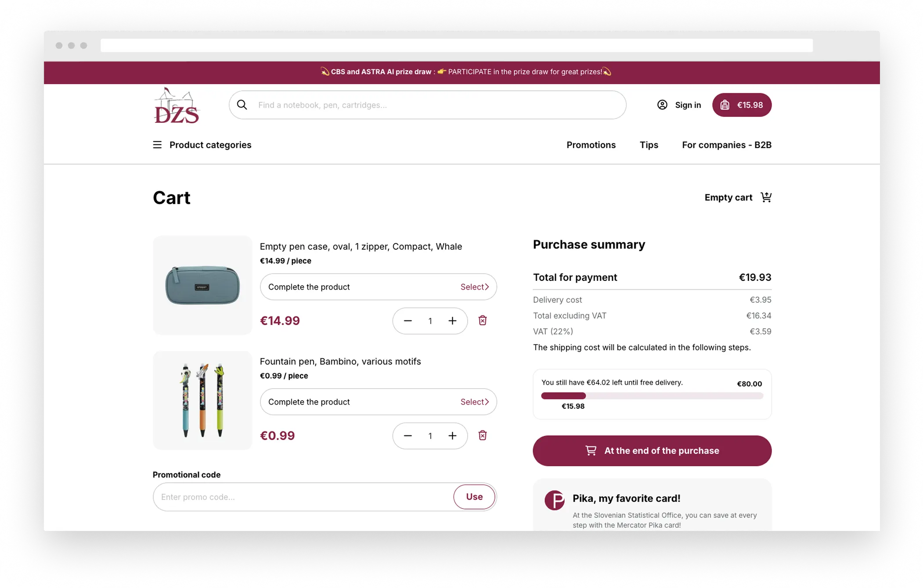
Task: Focus the Enter promo code field
Action: click(303, 497)
